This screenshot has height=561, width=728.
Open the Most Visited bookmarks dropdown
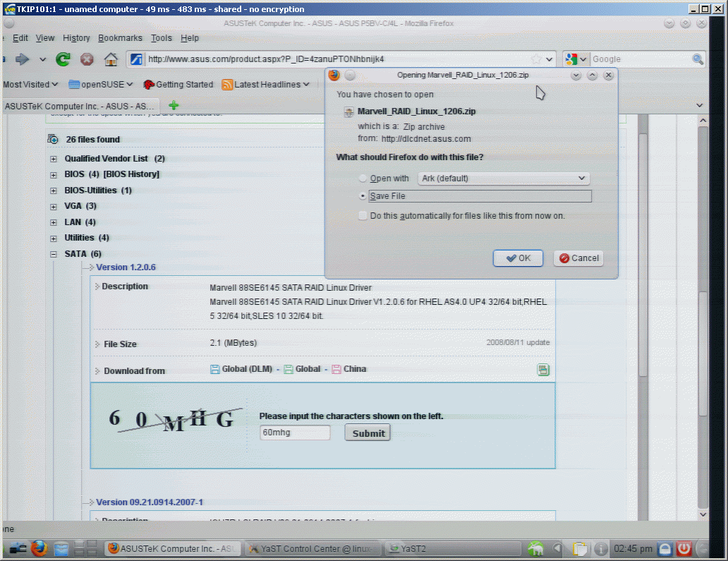click(x=30, y=85)
